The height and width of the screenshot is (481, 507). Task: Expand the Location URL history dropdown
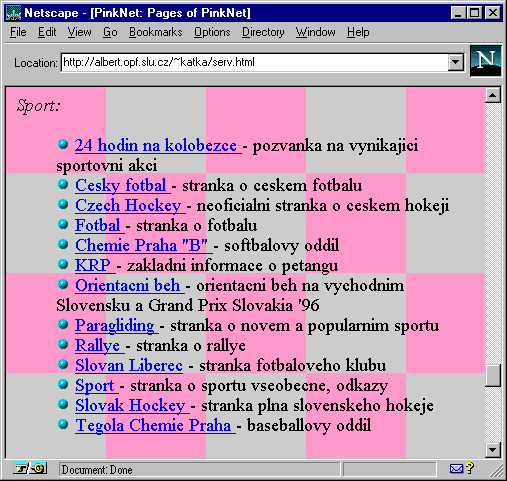tap(455, 62)
